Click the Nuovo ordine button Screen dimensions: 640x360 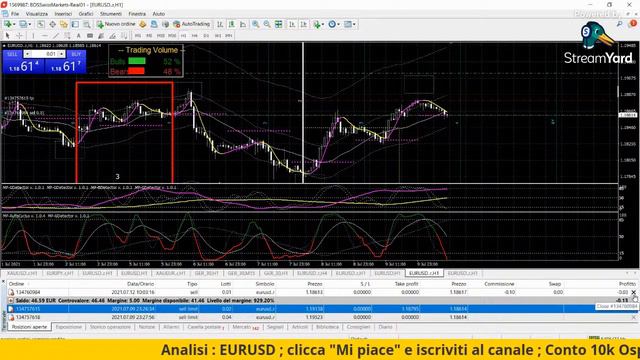[116, 24]
